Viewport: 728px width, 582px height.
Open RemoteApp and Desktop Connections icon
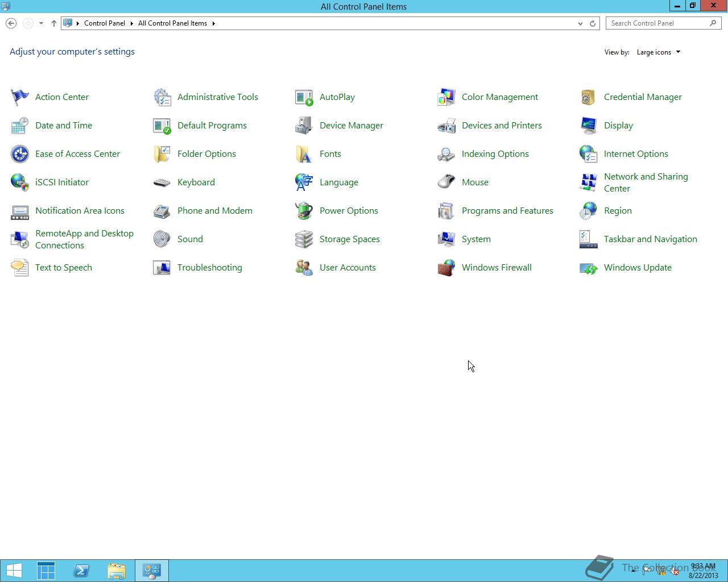coord(20,239)
